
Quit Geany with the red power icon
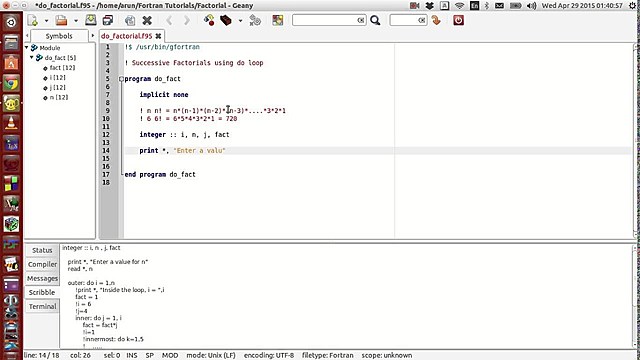[458, 20]
